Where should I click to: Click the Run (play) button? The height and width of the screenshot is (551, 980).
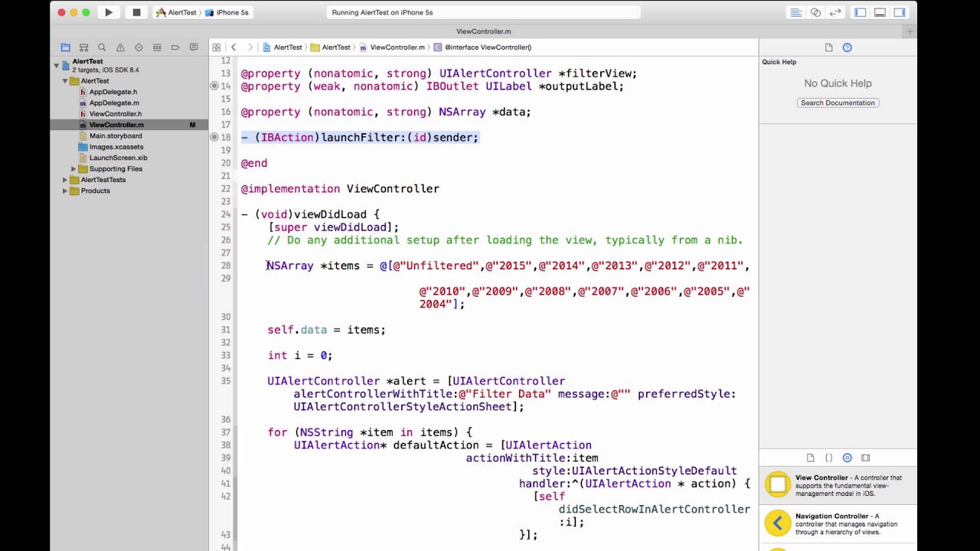click(109, 12)
